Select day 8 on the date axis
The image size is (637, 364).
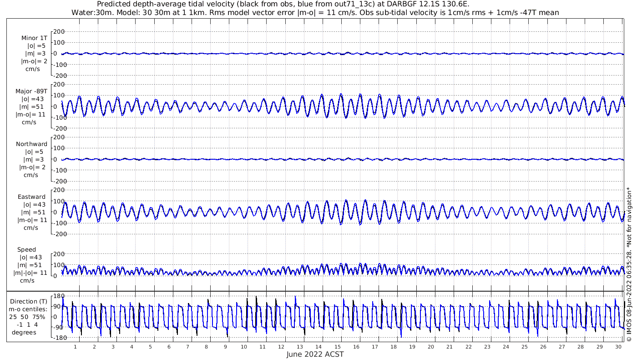(206, 347)
